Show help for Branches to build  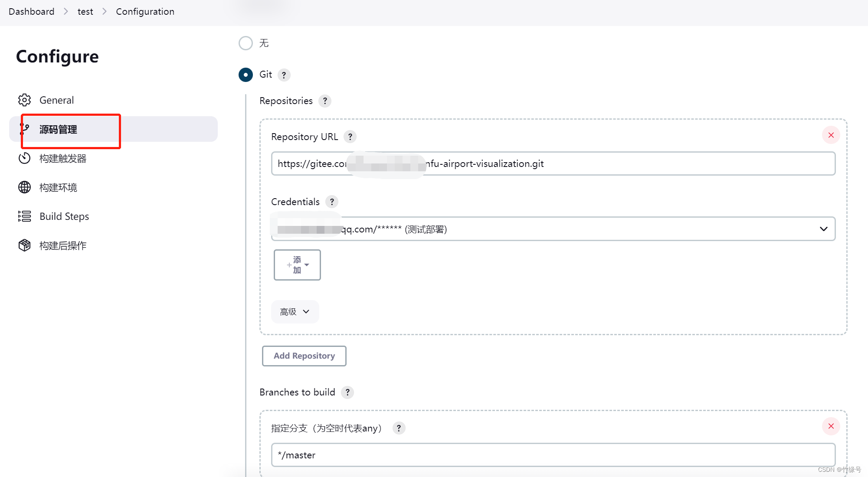click(x=347, y=392)
